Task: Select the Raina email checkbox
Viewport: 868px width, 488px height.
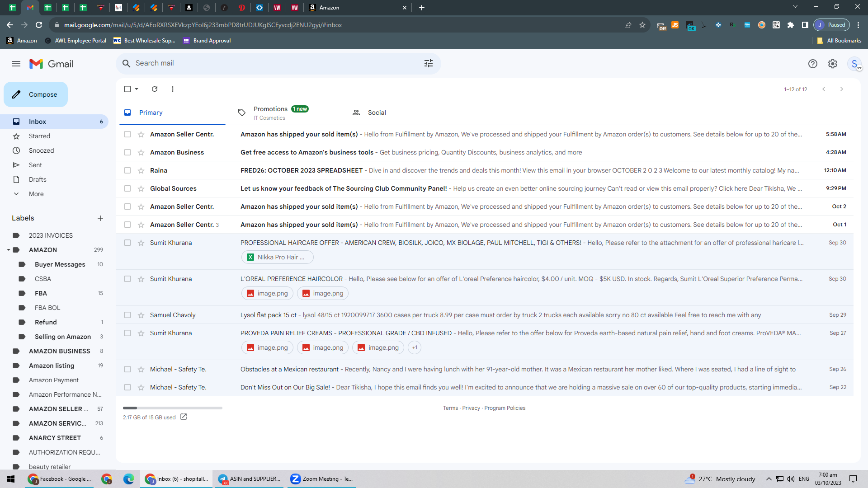Action: tap(127, 170)
